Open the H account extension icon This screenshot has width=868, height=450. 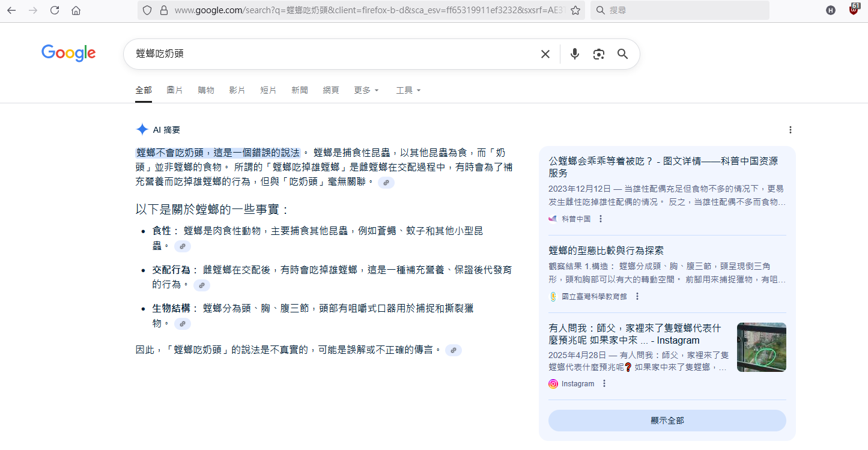tap(831, 10)
